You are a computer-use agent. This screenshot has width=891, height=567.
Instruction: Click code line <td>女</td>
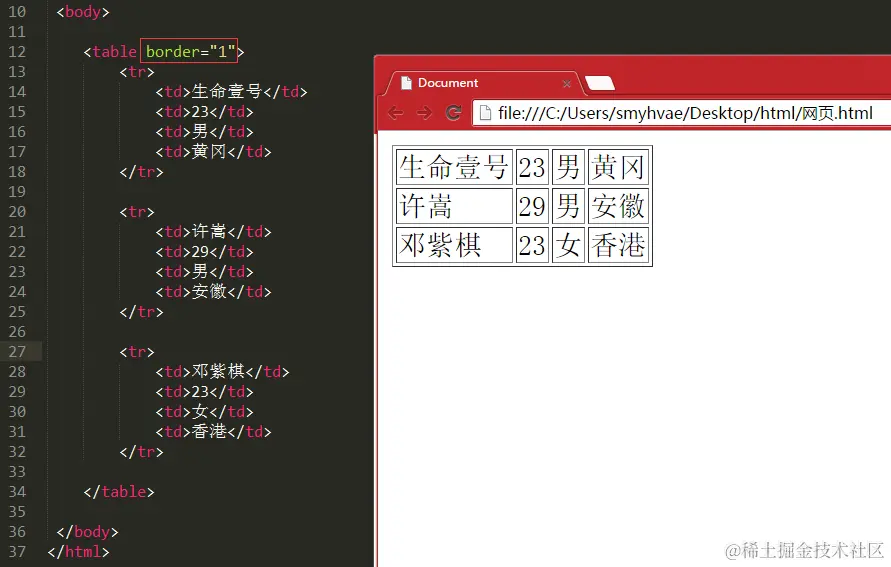tap(205, 411)
